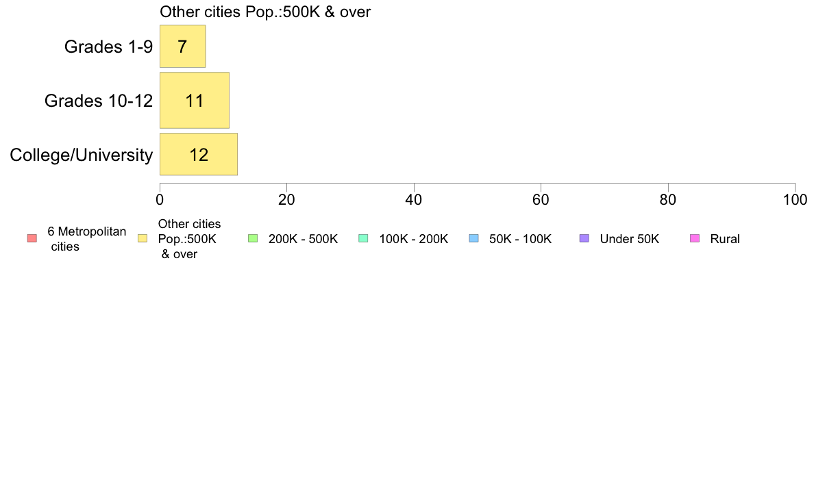Click the College/University axis label
Viewport: 814px width, 504px height.
(x=82, y=155)
